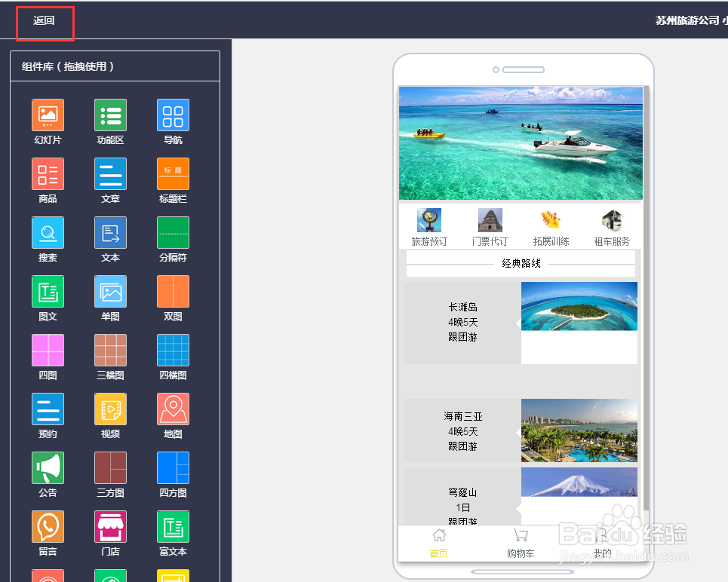Select the 文本 text component icon
Image resolution: width=728 pixels, height=582 pixels.
tap(110, 232)
